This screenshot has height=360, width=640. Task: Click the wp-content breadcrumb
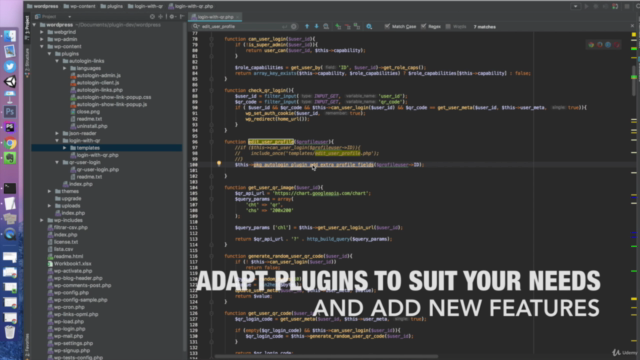79,6
